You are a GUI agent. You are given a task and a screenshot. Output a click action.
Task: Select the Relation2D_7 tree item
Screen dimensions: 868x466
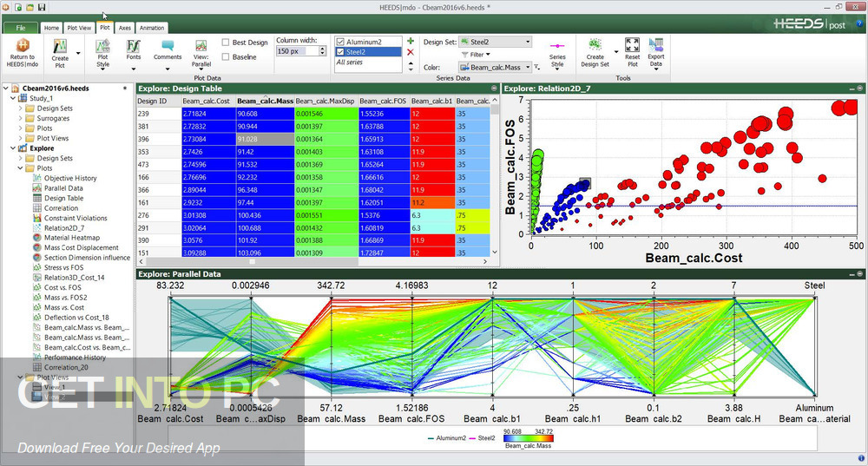pyautogui.click(x=64, y=228)
